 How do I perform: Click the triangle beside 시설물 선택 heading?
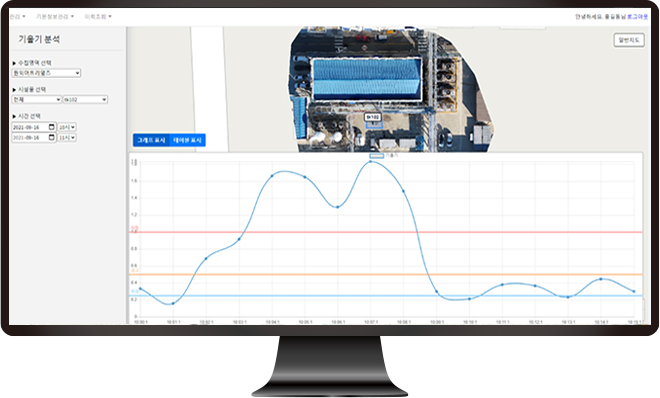coord(14,90)
